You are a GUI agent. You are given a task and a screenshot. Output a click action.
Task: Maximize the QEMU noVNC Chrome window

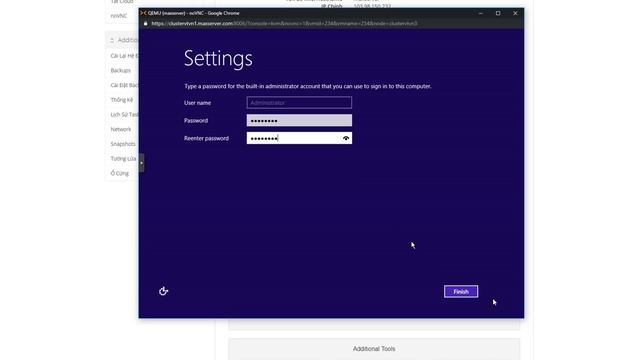[x=498, y=13]
